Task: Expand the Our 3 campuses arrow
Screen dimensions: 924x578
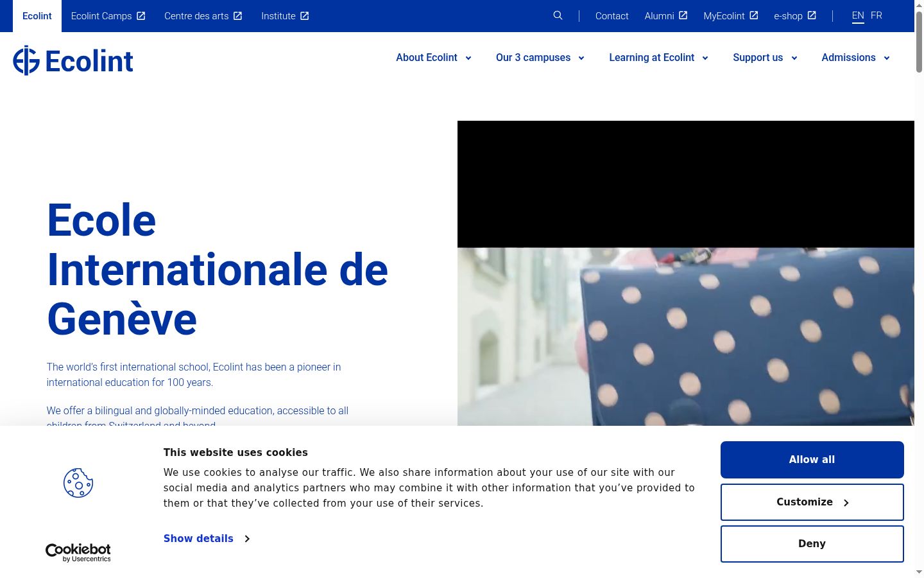Action: pyautogui.click(x=581, y=58)
